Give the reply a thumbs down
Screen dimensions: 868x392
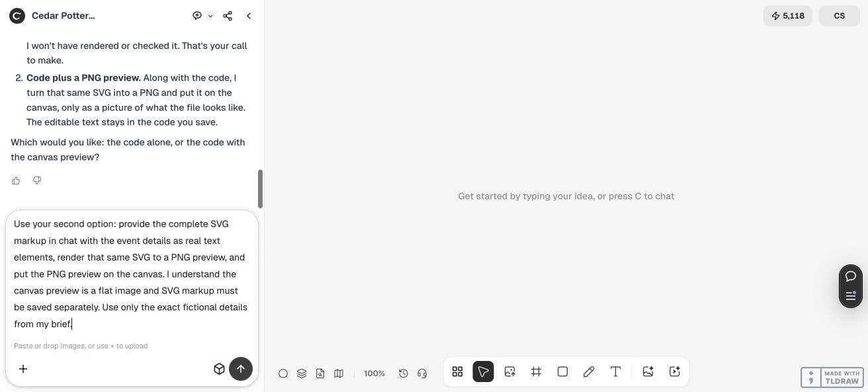pos(37,180)
